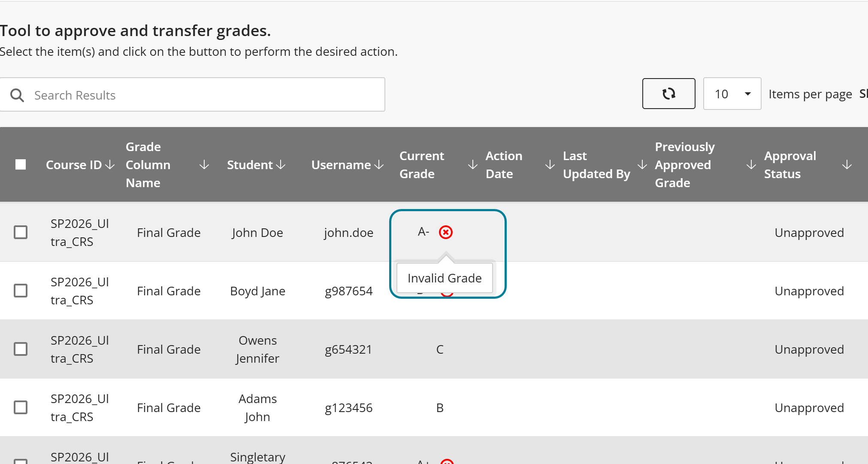
Task: Click the sort arrow for Course ID
Action: click(x=110, y=164)
